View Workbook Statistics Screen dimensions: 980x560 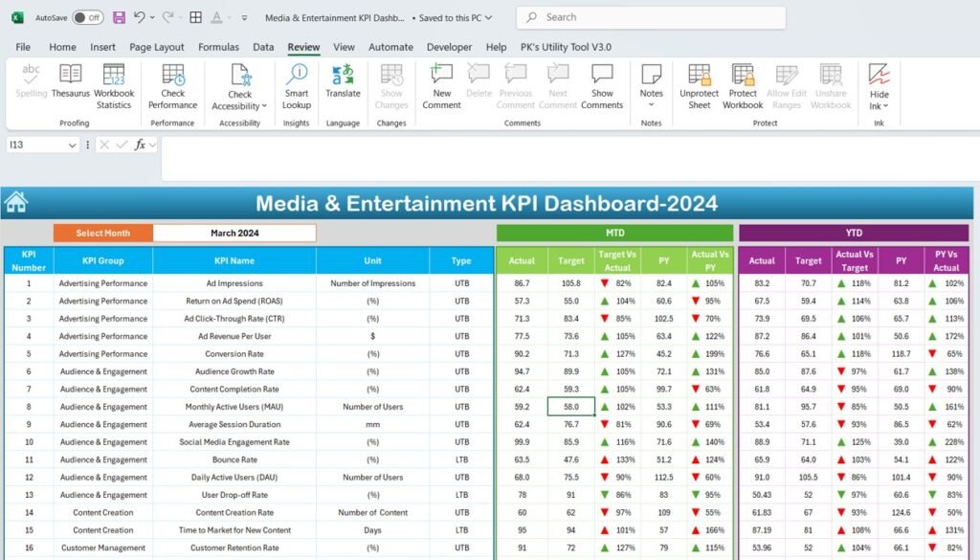[114, 84]
